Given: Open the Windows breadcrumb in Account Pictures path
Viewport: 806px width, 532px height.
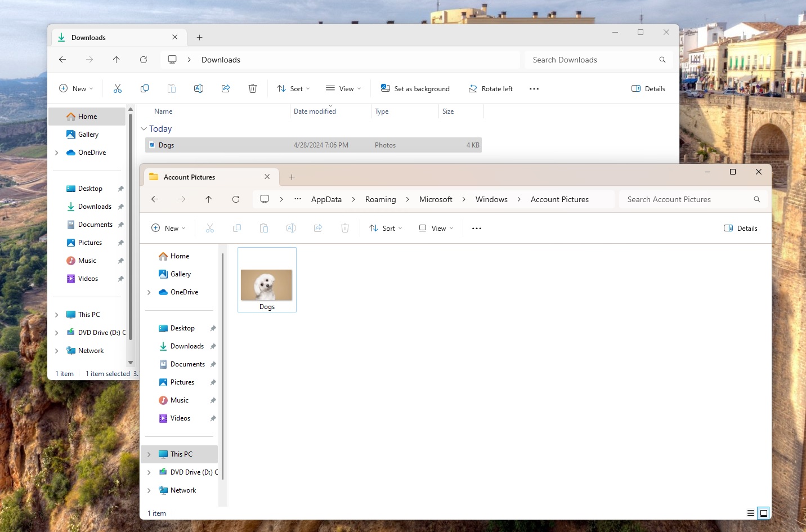Looking at the screenshot, I should click(491, 199).
